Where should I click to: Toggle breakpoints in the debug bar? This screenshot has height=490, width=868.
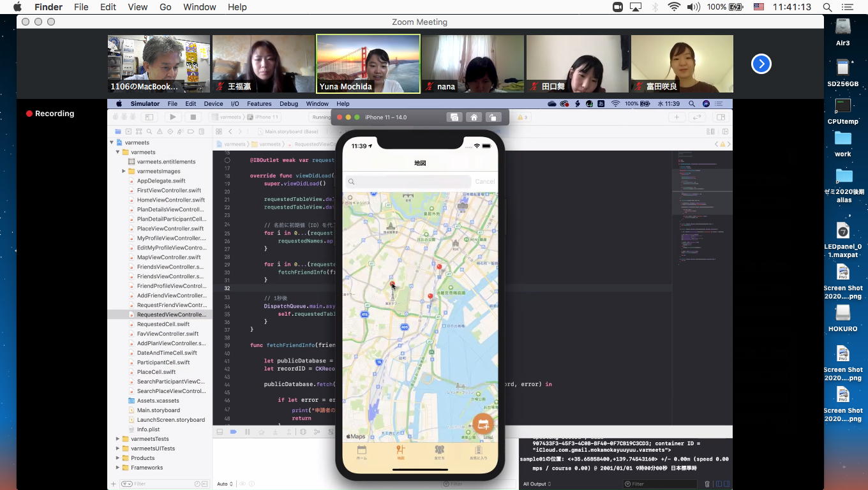coord(233,432)
